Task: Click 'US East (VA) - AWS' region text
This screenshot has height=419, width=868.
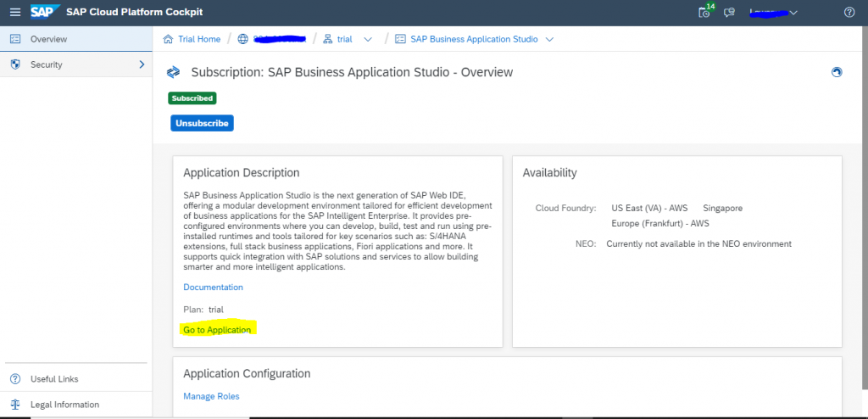Action: click(649, 209)
